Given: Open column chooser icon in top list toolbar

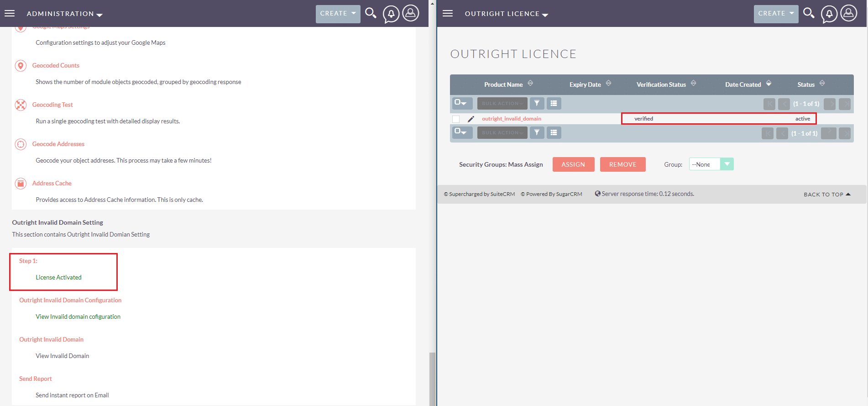Looking at the screenshot, I should point(554,103).
